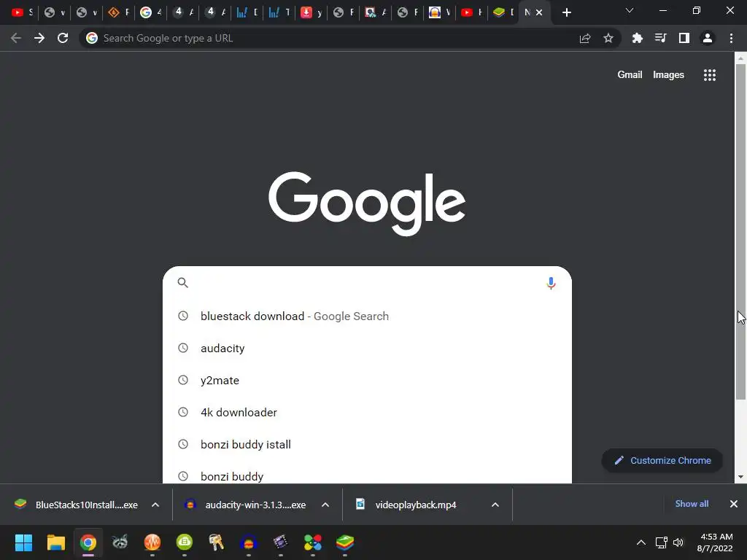This screenshot has width=747, height=560.
Task: Switch to the Audacity headphones tab
Action: [x=440, y=12]
